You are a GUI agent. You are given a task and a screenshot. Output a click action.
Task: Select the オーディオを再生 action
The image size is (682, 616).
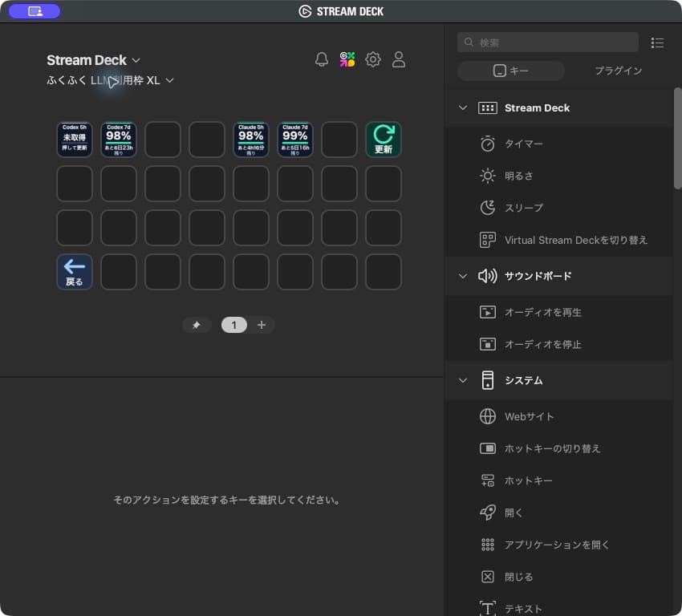559,312
